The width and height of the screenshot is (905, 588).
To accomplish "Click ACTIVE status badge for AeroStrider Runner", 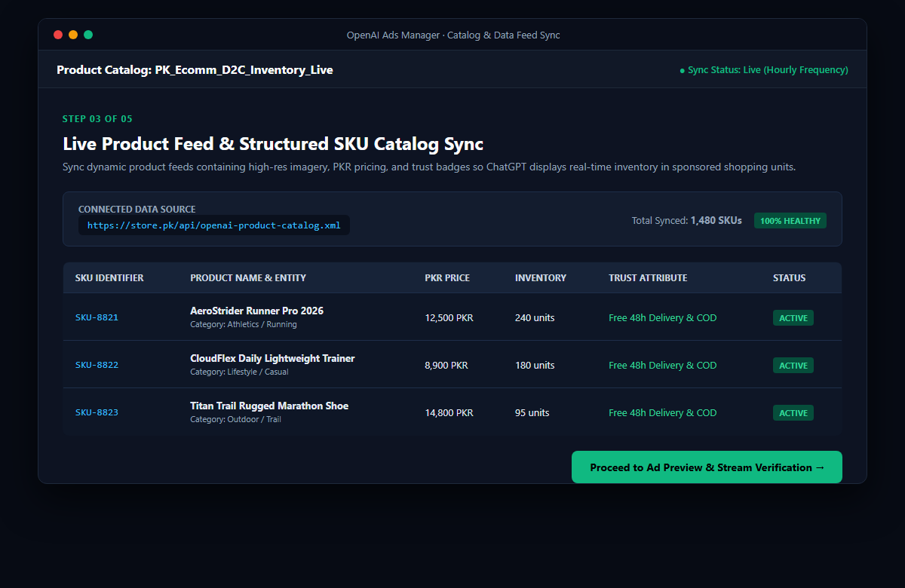I will click(x=793, y=318).
